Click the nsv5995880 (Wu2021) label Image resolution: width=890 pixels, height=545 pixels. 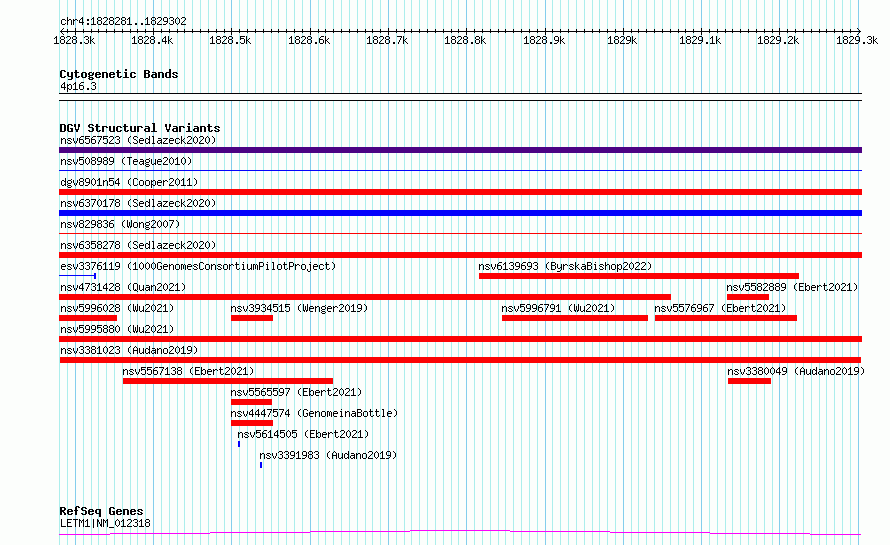coord(117,329)
